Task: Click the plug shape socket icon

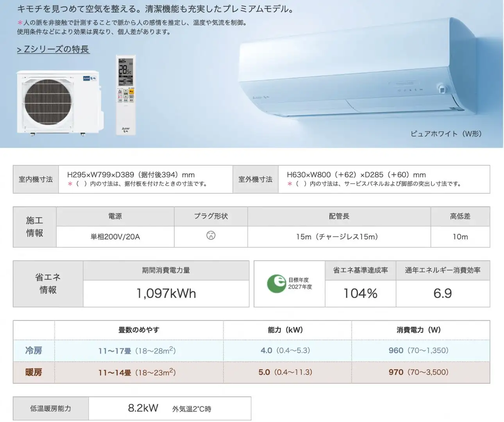Action: (x=211, y=236)
